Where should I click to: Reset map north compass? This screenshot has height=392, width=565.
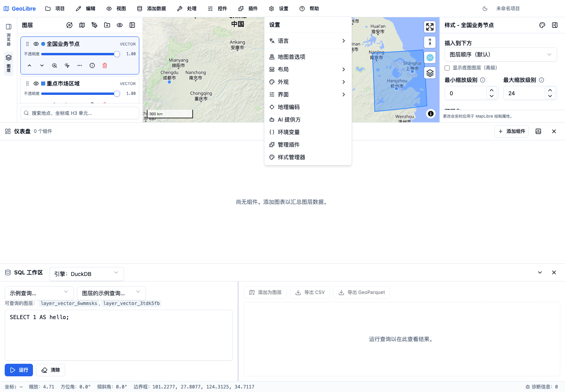[x=430, y=42]
